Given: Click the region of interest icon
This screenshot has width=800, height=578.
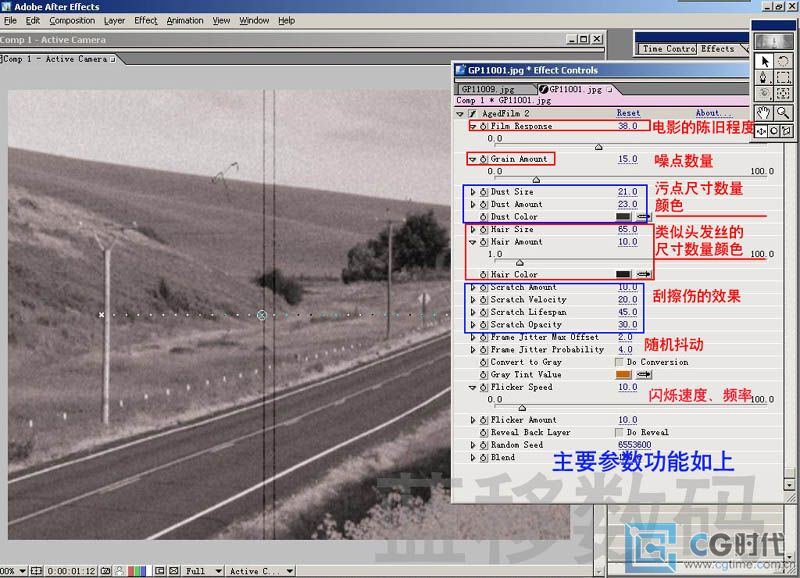Looking at the screenshot, I should (x=160, y=571).
